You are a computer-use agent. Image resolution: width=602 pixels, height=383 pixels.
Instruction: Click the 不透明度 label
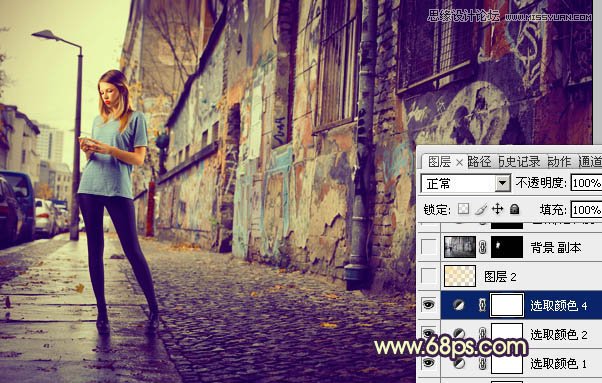click(541, 183)
